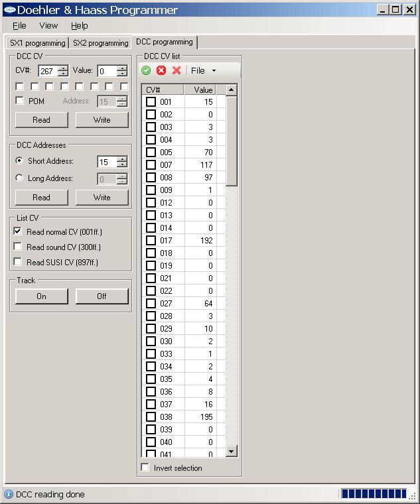Screen dimensions: 420x504
Task: Enable the POM checkbox
Action: tap(20, 101)
